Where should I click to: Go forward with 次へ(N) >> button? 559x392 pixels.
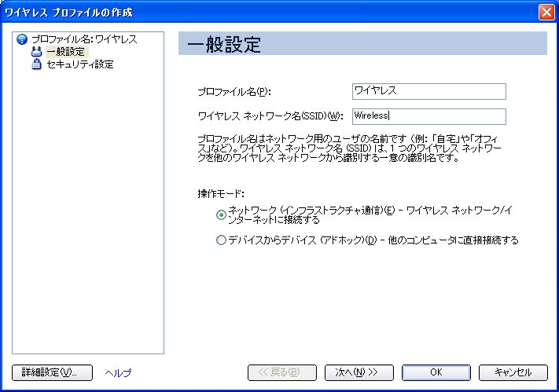pyautogui.click(x=359, y=373)
